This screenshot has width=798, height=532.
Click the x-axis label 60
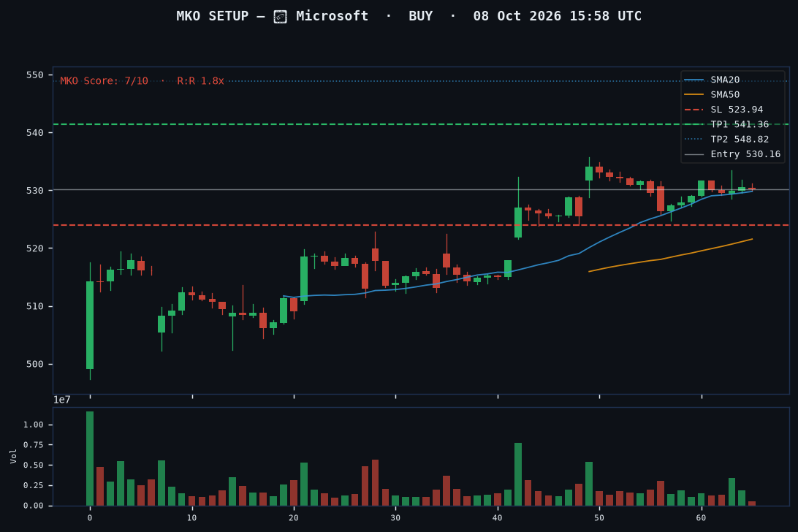pos(701,518)
